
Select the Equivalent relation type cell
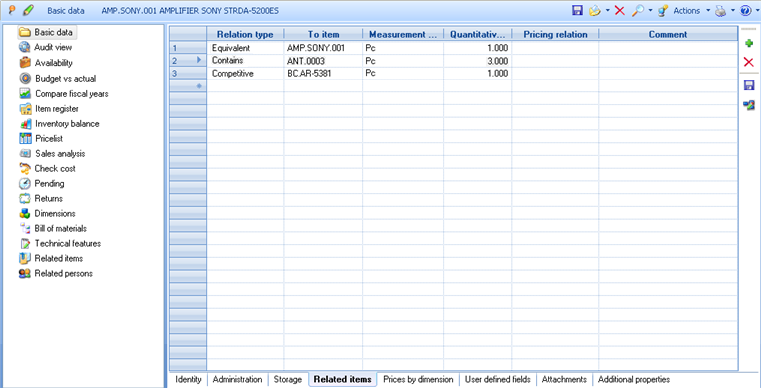[245, 48]
